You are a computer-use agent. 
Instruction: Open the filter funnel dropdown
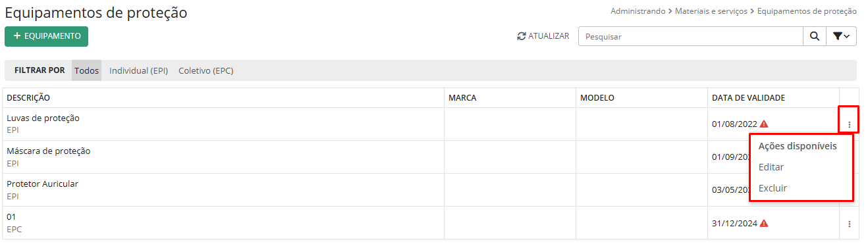click(x=841, y=37)
